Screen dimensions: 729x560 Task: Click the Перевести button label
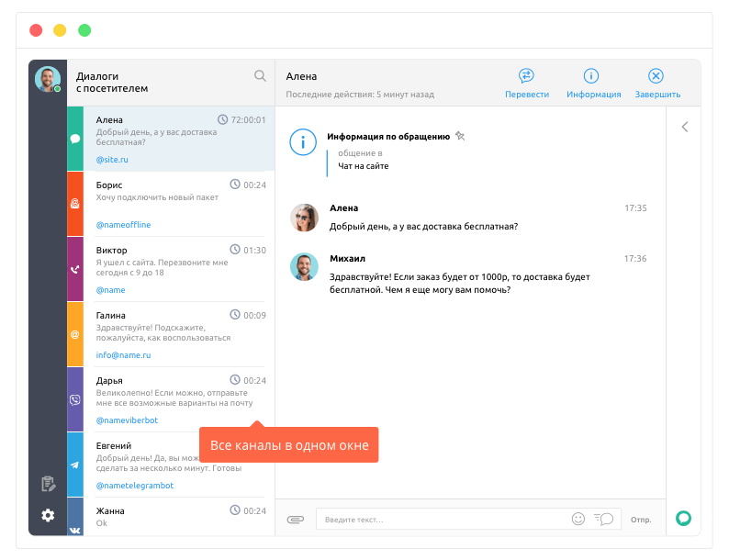(527, 95)
